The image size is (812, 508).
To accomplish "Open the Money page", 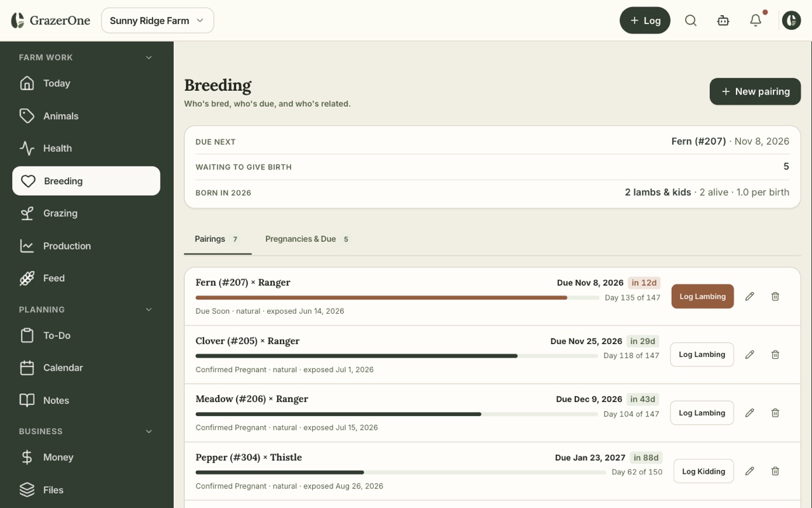I will coord(86,457).
